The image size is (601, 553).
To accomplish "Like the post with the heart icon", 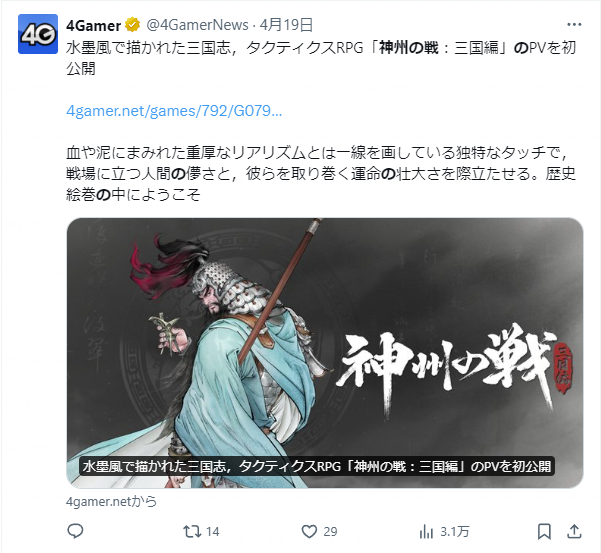I will pos(309,532).
